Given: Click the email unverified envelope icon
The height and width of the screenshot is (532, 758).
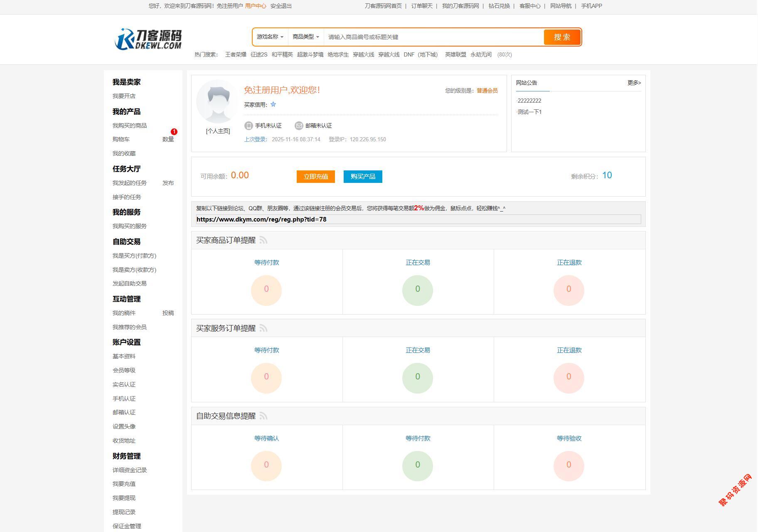Looking at the screenshot, I should 299,126.
